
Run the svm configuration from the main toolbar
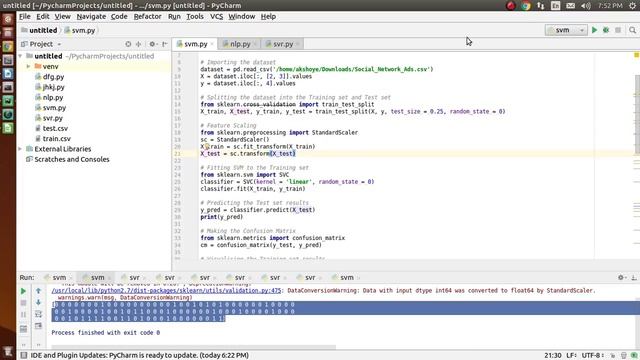coord(594,30)
